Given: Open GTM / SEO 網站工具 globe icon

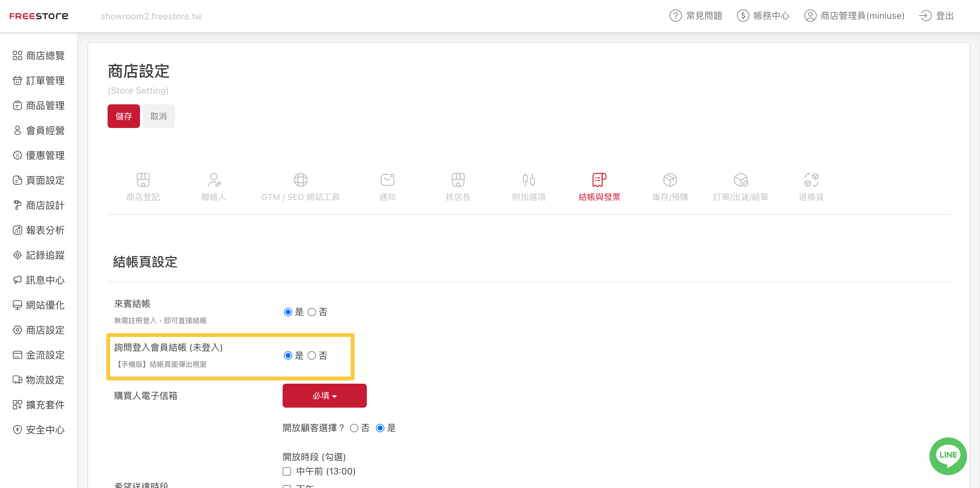Looking at the screenshot, I should (300, 180).
